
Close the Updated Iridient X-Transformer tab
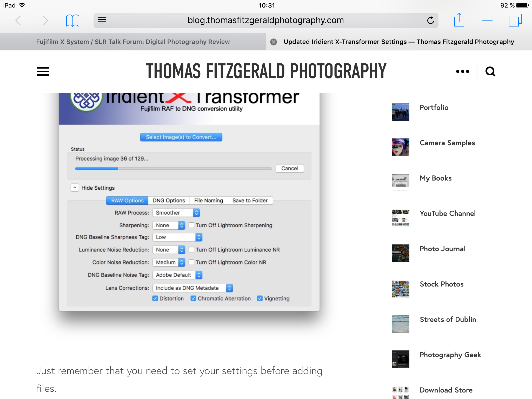[x=274, y=42]
